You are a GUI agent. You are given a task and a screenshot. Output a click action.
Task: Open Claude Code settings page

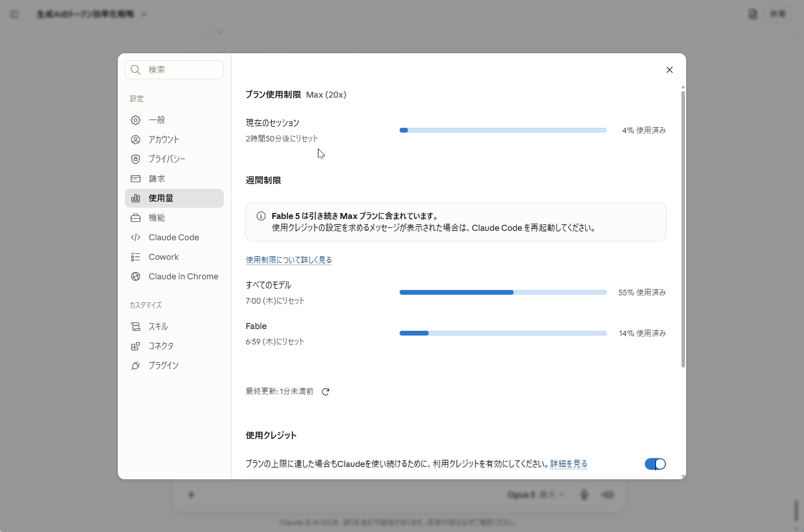tap(174, 237)
